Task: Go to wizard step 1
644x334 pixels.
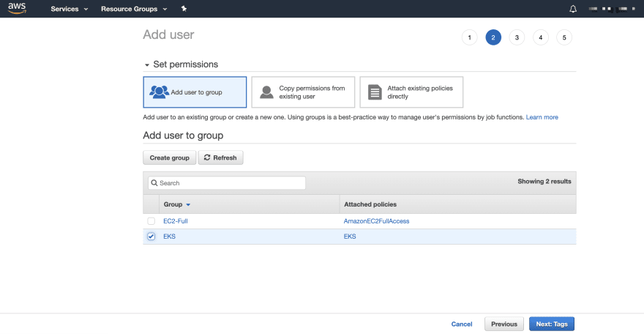Action: point(469,37)
